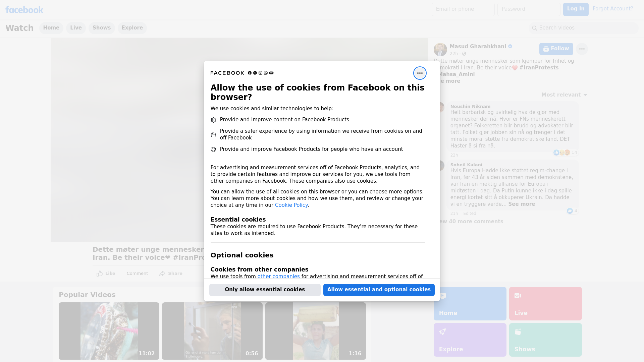The height and width of the screenshot is (362, 644).
Task: Open cookie dialog more options menu
Action: coord(420,73)
